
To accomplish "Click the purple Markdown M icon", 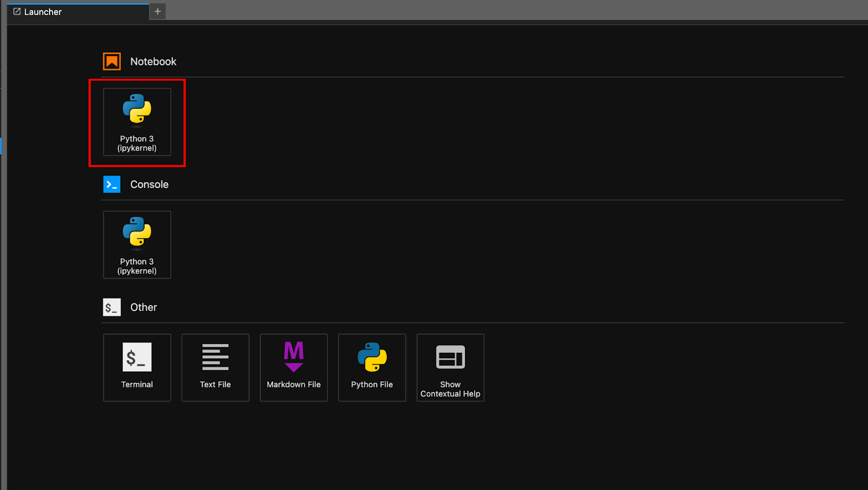I will pos(293,357).
